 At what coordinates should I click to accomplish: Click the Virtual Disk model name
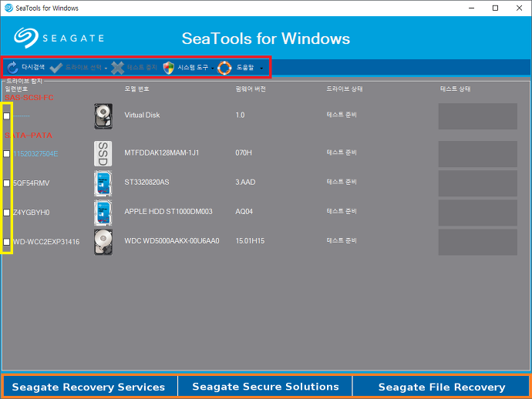(x=142, y=115)
